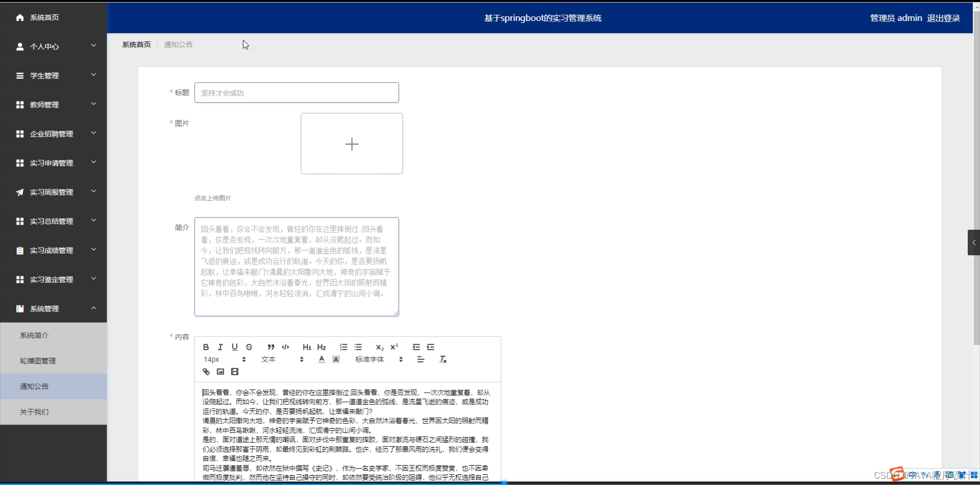Insert a code block in the editor

pyautogui.click(x=285, y=347)
